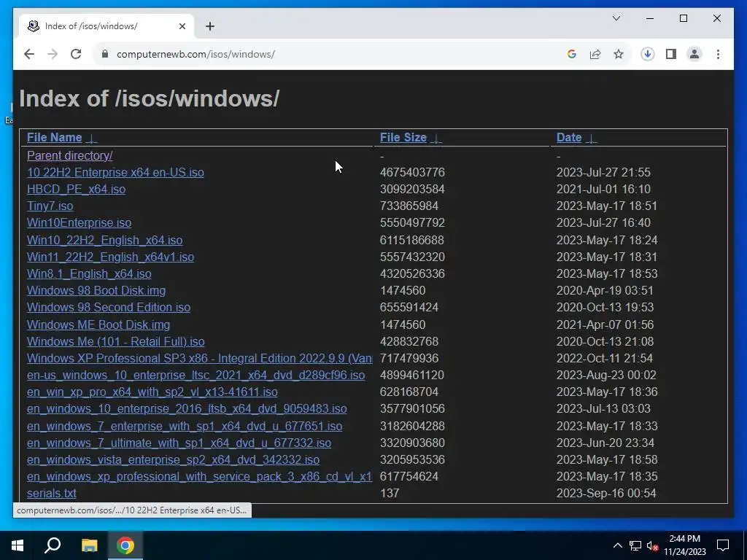
Task: Expand the tab search chevron
Action: tap(616, 18)
